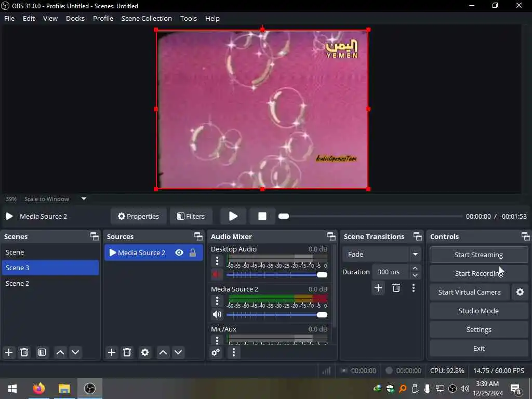Add a new source with plus icon
Viewport: 532px width, 399px height.
[112, 352]
